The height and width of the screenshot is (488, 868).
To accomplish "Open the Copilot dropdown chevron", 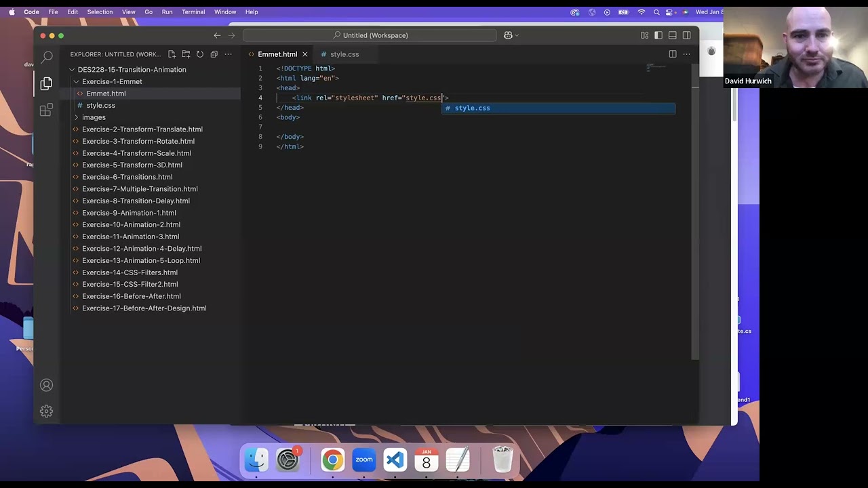I will 517,35.
